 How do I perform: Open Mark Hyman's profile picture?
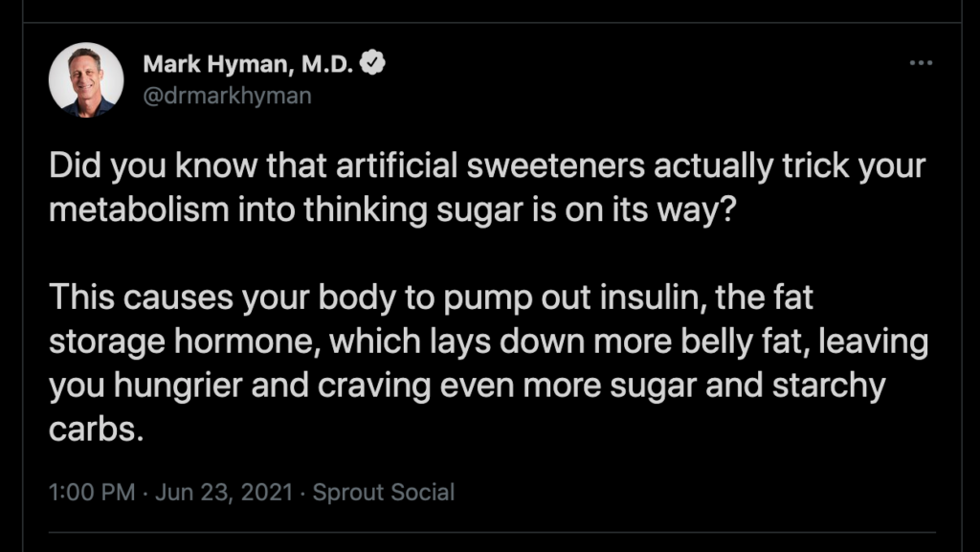[86, 80]
